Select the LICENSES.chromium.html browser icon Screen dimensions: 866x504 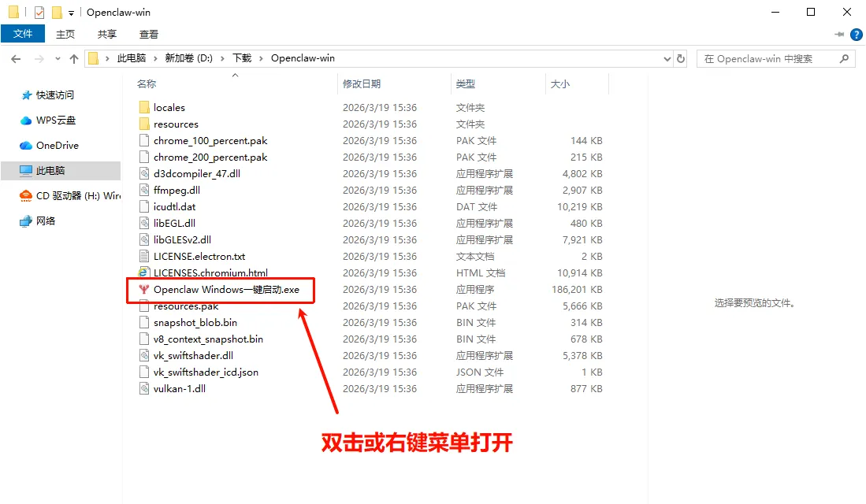coord(143,272)
